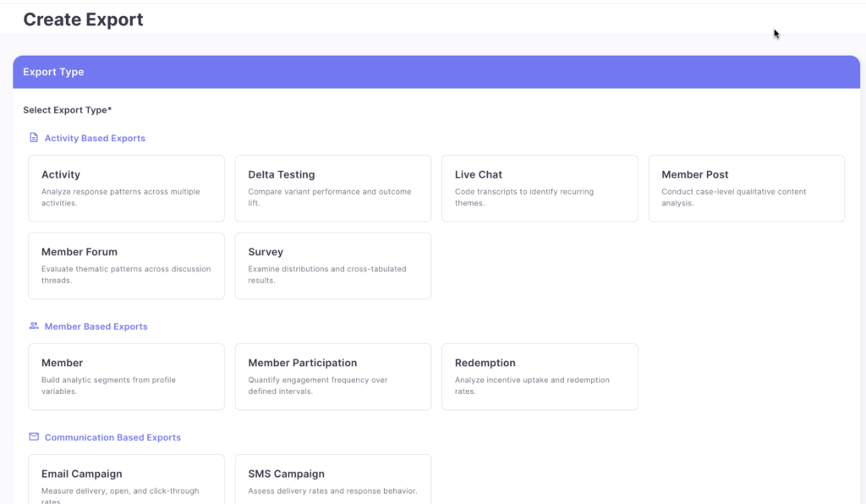Choose the Member Participation export card
866x504 pixels.
(x=332, y=376)
